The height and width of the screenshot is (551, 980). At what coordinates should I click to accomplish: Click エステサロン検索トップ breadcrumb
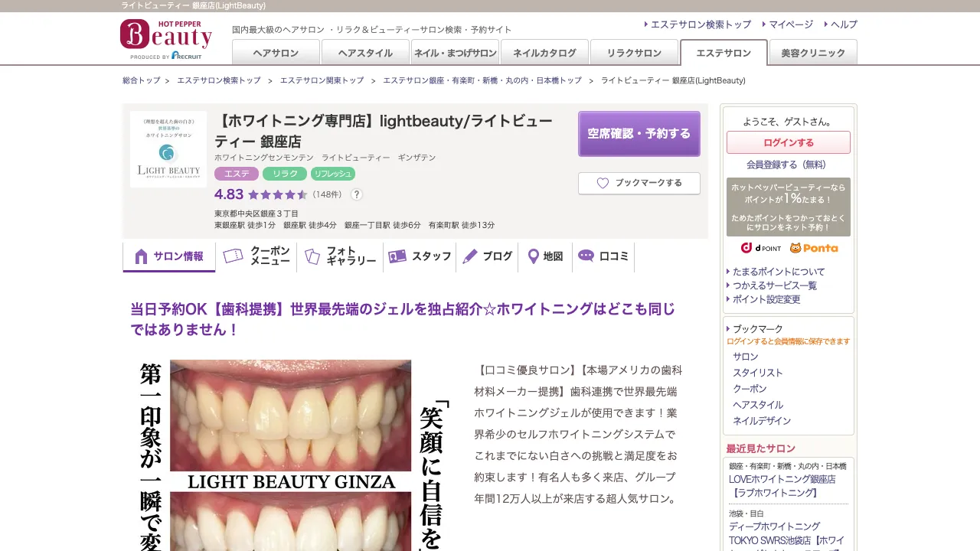click(219, 80)
